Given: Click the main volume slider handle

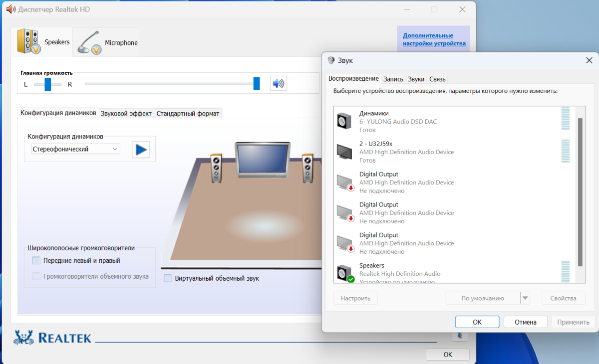Looking at the screenshot, I should [257, 83].
